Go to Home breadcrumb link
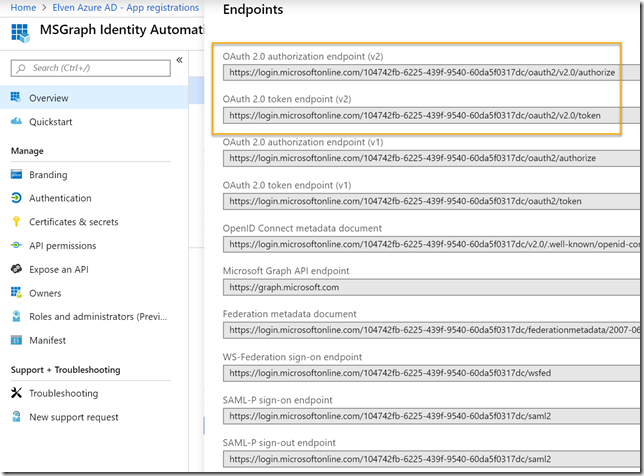 tap(23, 7)
